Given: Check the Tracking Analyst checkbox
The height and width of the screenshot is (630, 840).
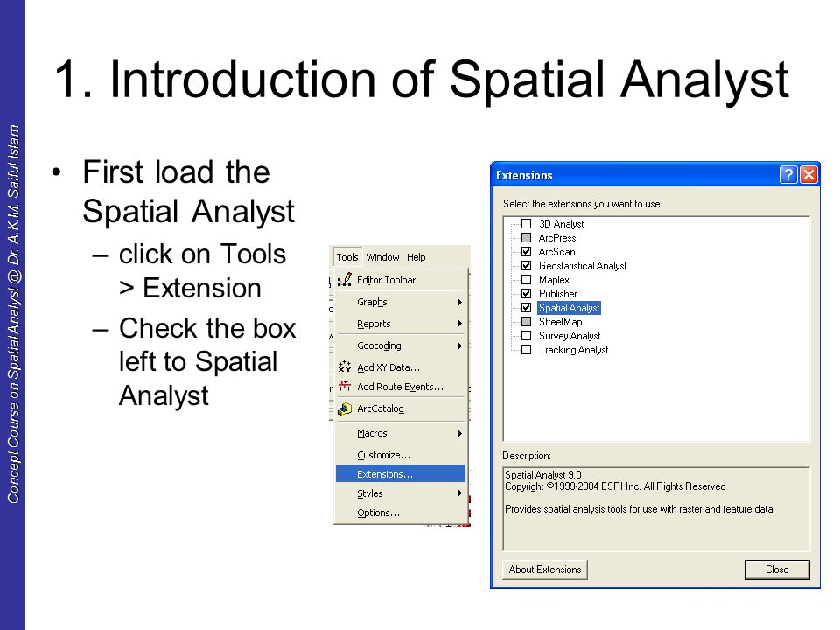Looking at the screenshot, I should pyautogui.click(x=527, y=349).
